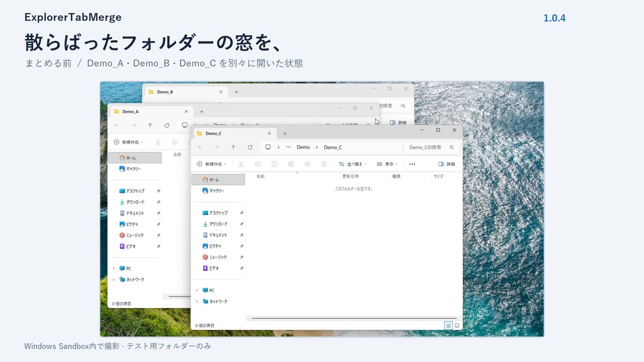The image size is (644, 362).
Task: Close the Demo_A tab
Action: [186, 112]
